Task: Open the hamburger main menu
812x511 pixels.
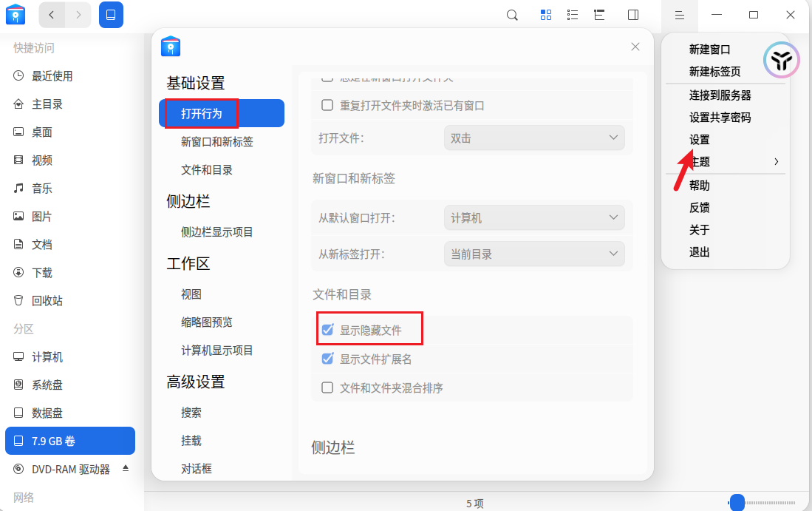Action: coord(680,15)
